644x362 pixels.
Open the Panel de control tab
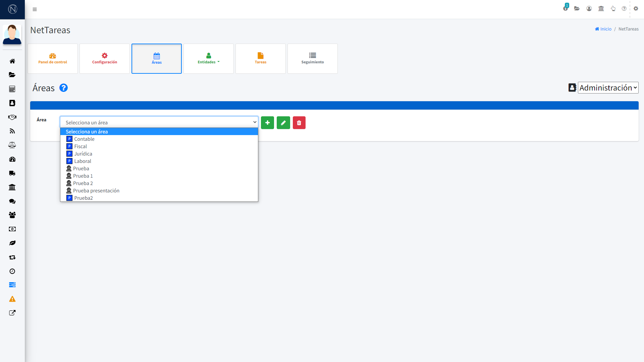[x=53, y=59]
